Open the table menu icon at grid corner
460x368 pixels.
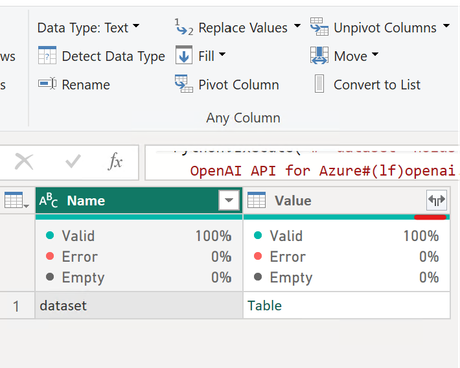(x=16, y=200)
